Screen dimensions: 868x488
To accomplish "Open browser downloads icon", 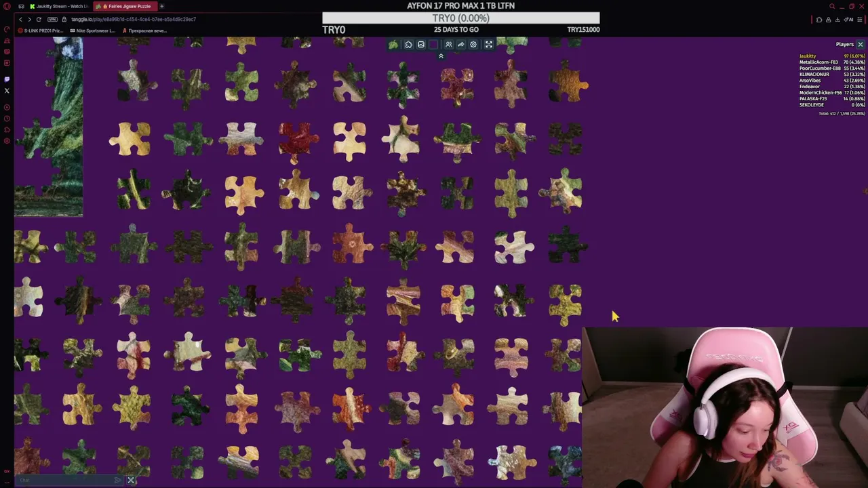I will coord(837,20).
